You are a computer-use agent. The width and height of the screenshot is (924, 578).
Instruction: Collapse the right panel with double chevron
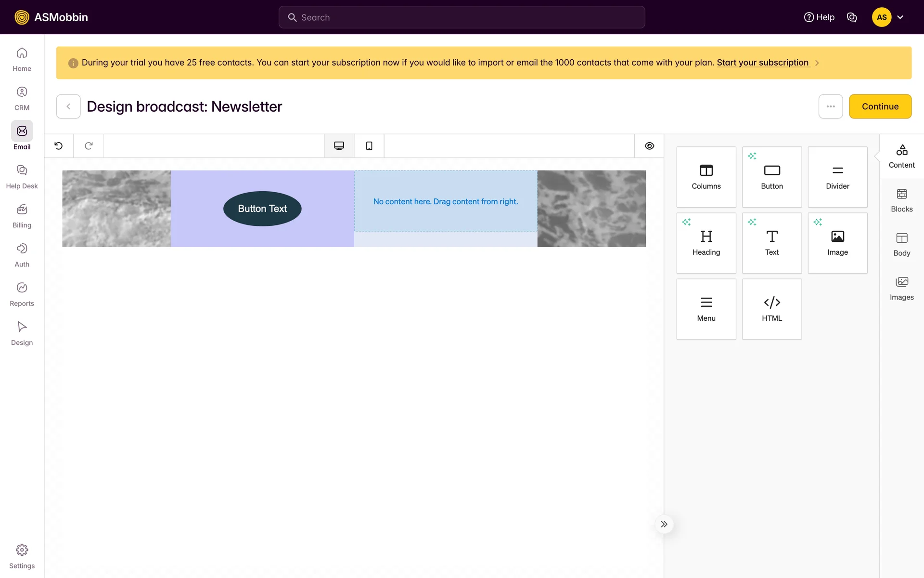664,524
